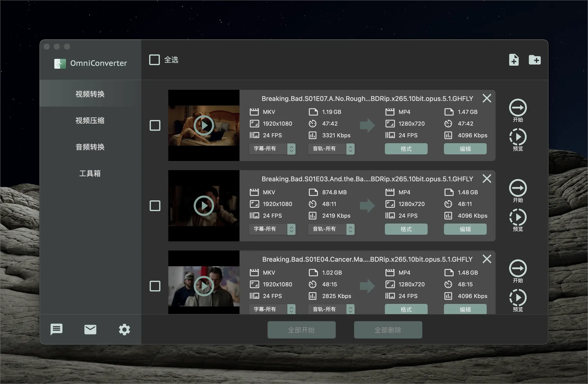588x384 pixels.
Task: Play the S01E07 video thumbnail
Action: (204, 125)
